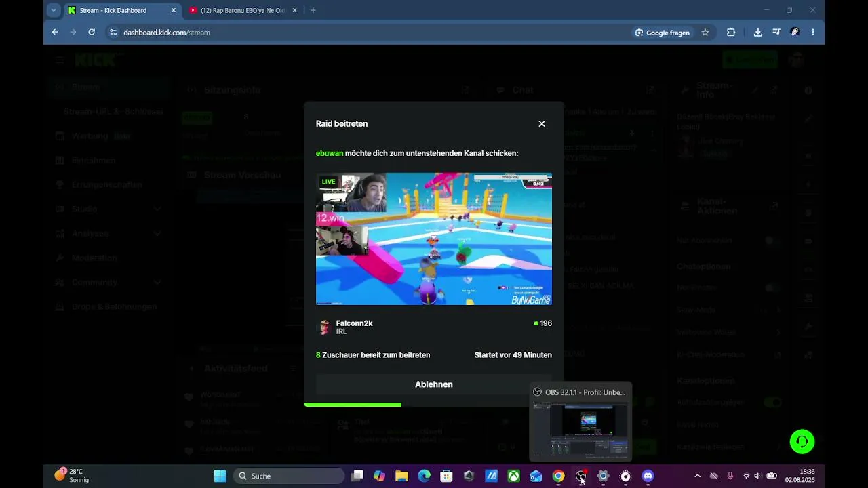Open the Windows Start menu

(x=220, y=476)
